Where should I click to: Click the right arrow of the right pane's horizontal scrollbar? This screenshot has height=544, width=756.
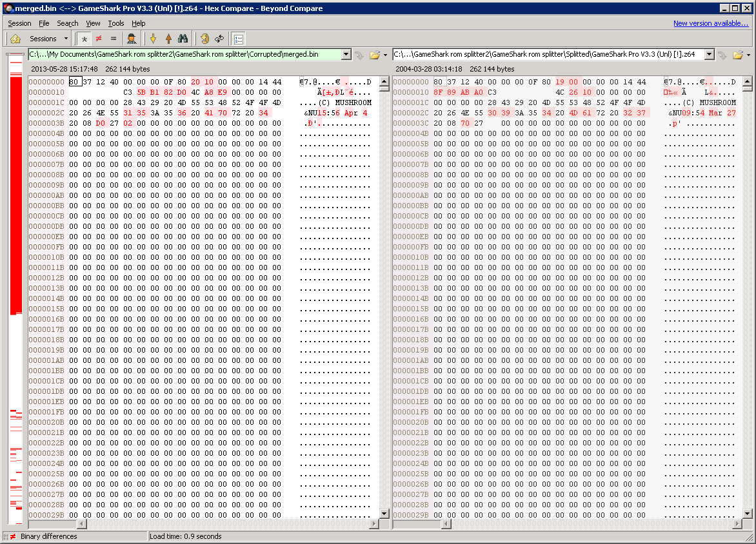click(x=737, y=524)
